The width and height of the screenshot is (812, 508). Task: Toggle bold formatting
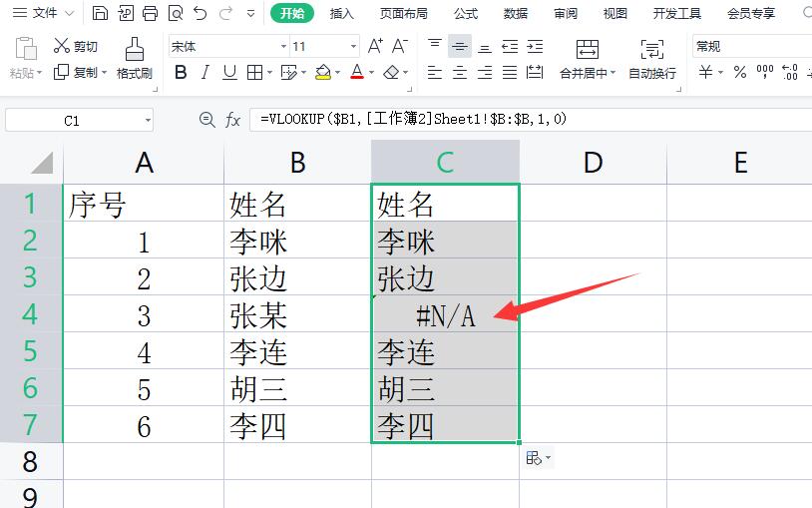pyautogui.click(x=181, y=73)
